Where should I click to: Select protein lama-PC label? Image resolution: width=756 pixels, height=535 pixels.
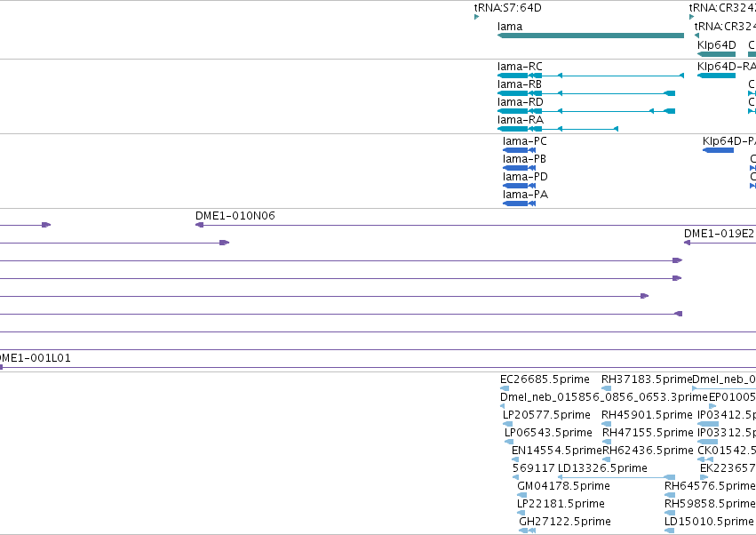click(524, 141)
